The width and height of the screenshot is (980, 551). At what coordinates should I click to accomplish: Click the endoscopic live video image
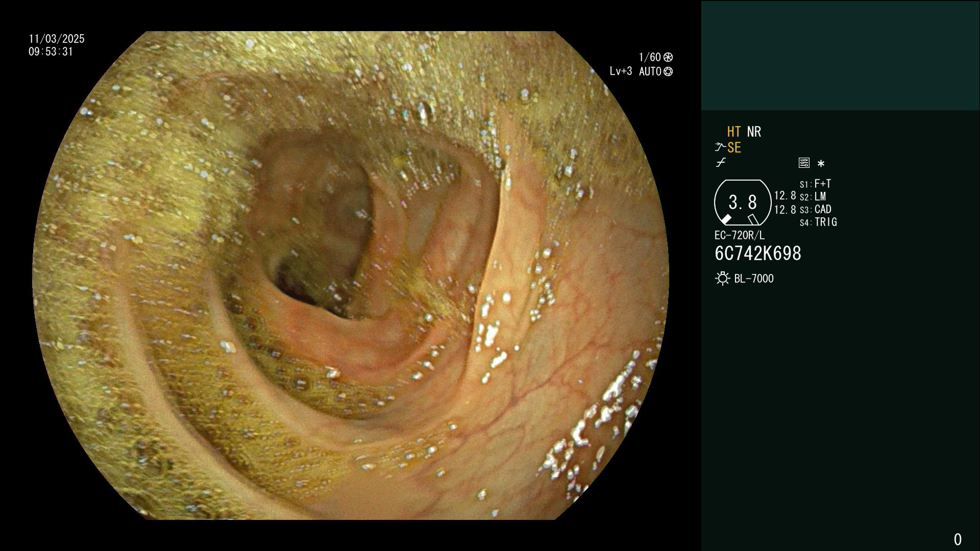coord(351,275)
